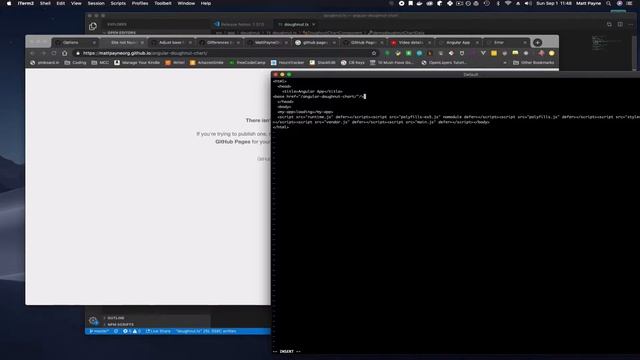Select the doughnut.ts tab in VS Code

click(x=296, y=24)
